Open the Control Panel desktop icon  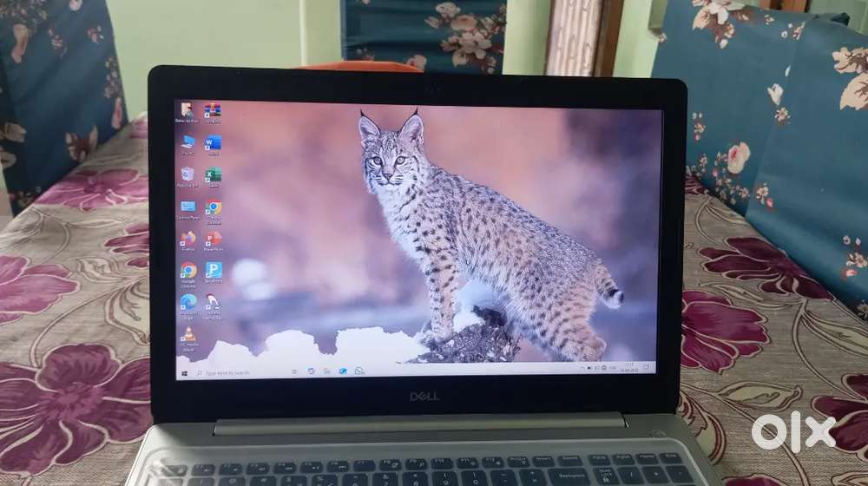tap(187, 207)
